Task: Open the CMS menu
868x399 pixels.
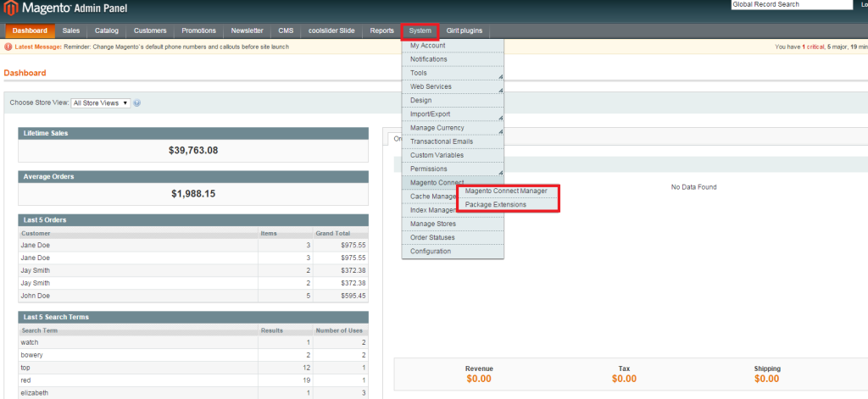Action: 286,31
